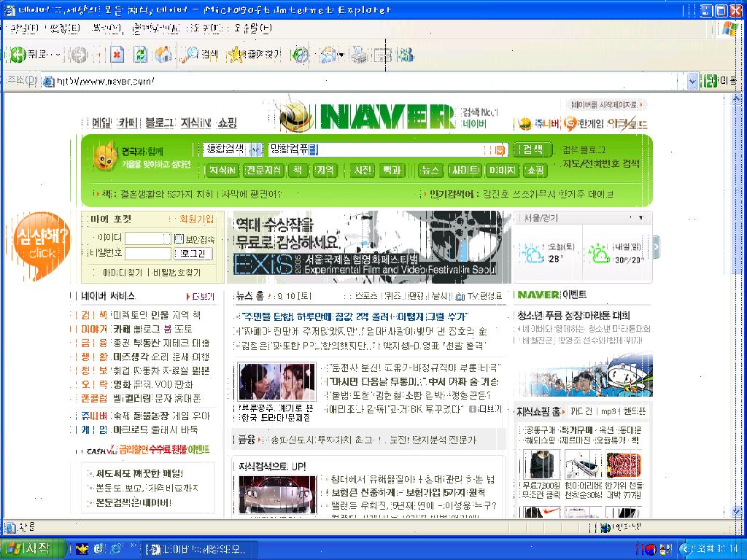Open the dropdown arrow beside the Mail icon
The image size is (747, 560).
(x=341, y=55)
